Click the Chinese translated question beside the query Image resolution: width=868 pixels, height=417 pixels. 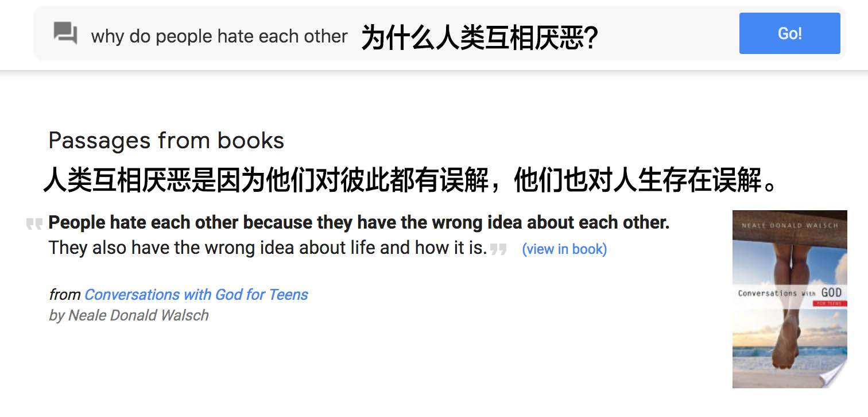point(479,38)
